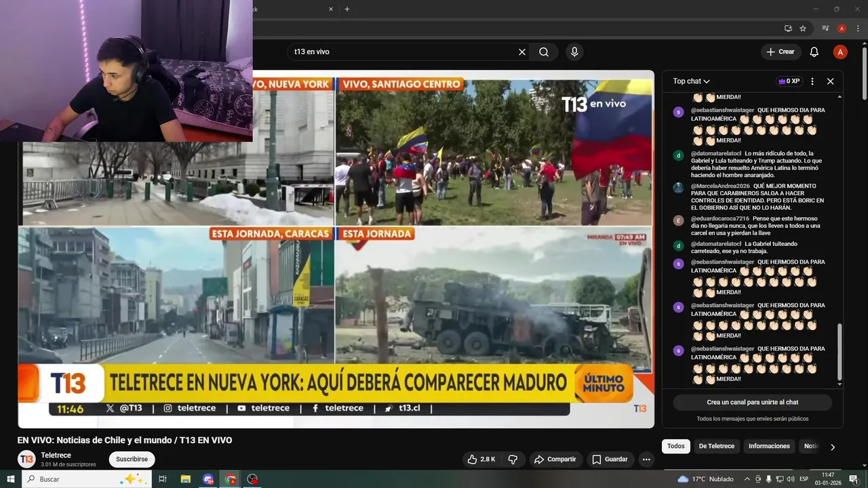Viewport: 868px width, 488px height.
Task: Open File Explorer from taskbar
Action: 185,479
